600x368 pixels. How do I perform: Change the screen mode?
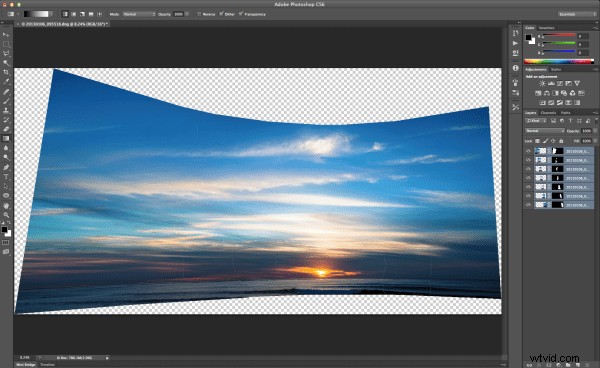coord(6,252)
